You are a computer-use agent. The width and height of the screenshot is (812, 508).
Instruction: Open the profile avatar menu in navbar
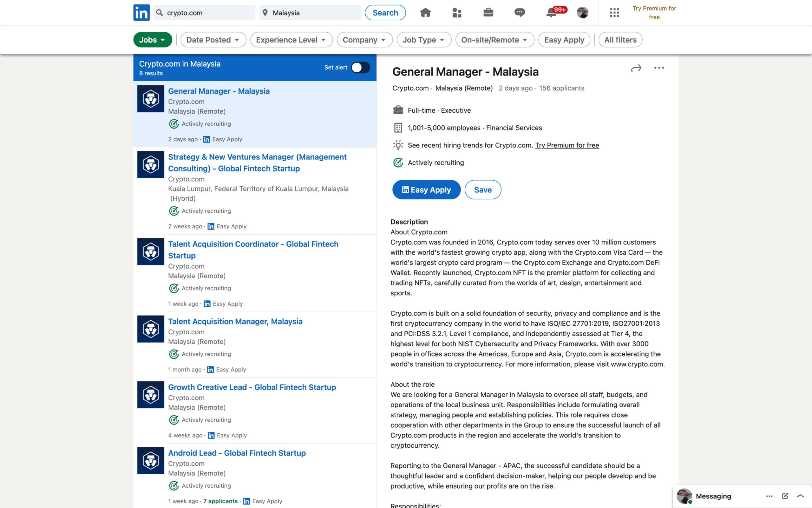coord(582,13)
